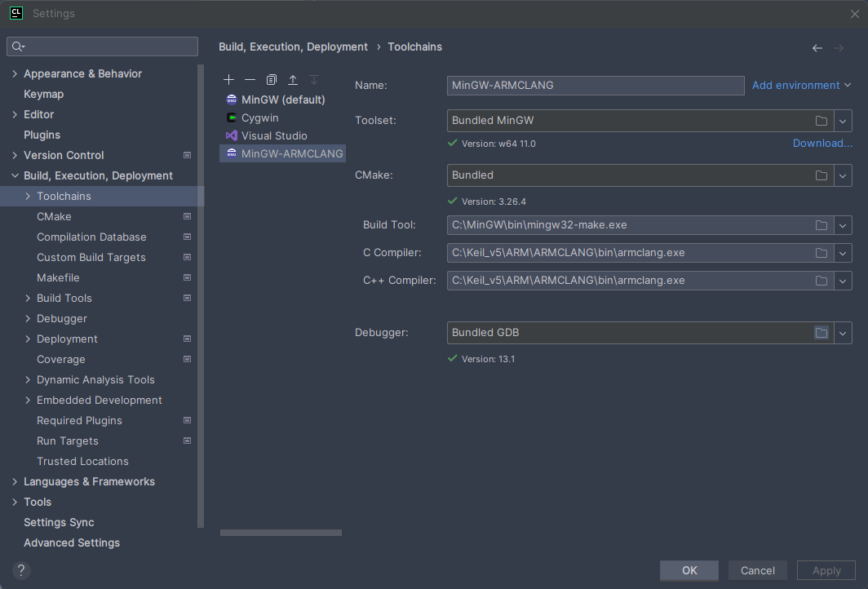Click project-level icon next to Required Plugins

[187, 420]
